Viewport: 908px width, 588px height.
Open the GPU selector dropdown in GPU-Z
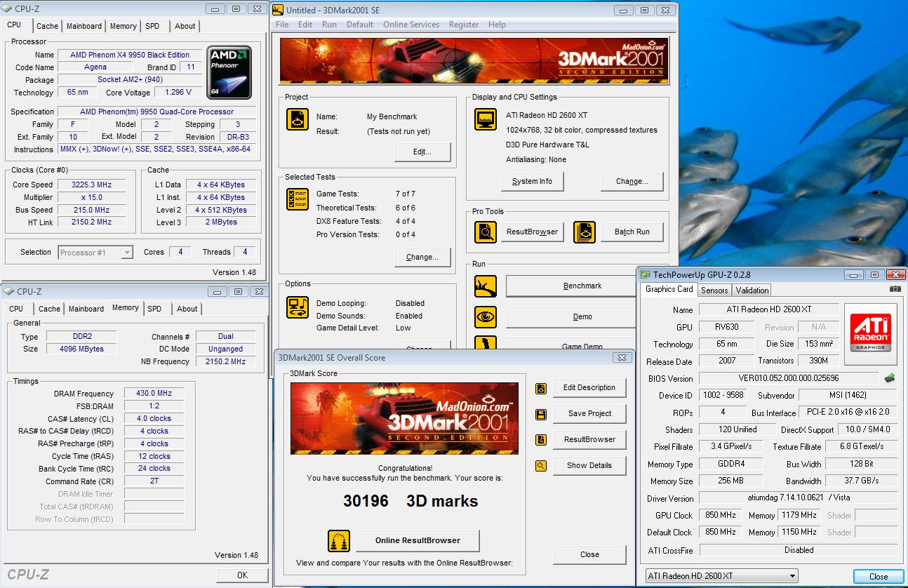click(721, 576)
